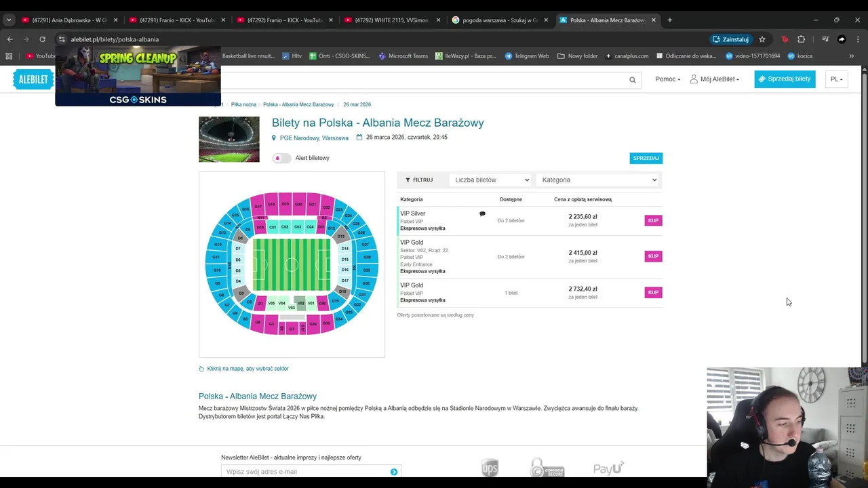This screenshot has width=868, height=488.
Task: Reload the page with the refresh icon
Action: pyautogui.click(x=42, y=39)
